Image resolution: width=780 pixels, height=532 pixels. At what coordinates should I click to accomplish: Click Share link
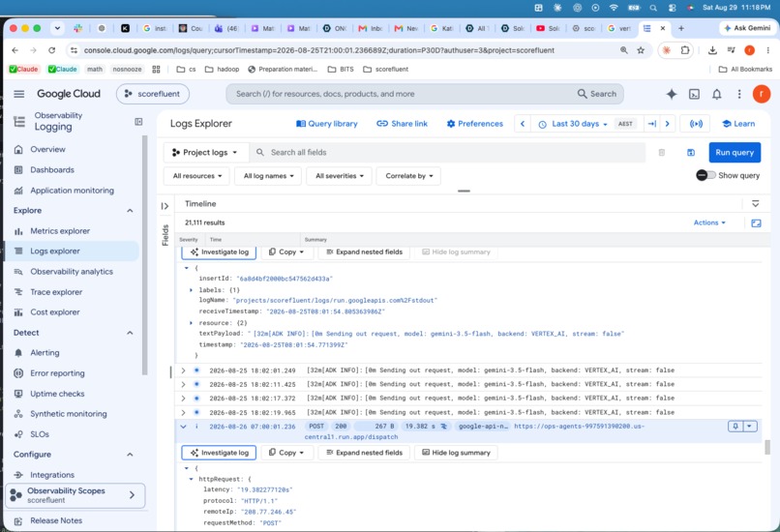(402, 124)
